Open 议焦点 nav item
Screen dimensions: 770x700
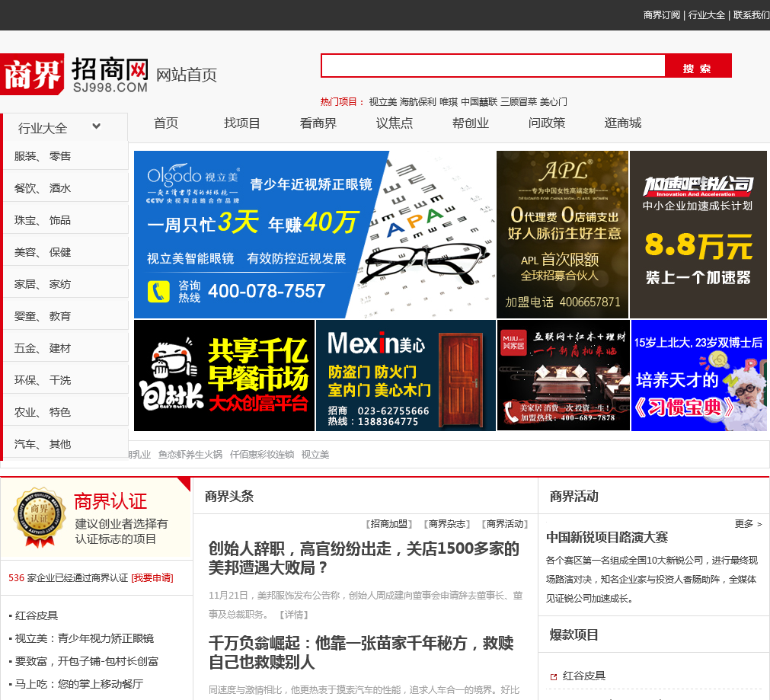click(395, 123)
